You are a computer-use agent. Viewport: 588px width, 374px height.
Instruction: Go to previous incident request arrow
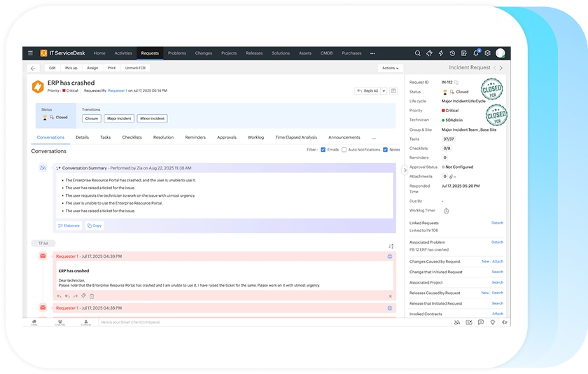495,68
